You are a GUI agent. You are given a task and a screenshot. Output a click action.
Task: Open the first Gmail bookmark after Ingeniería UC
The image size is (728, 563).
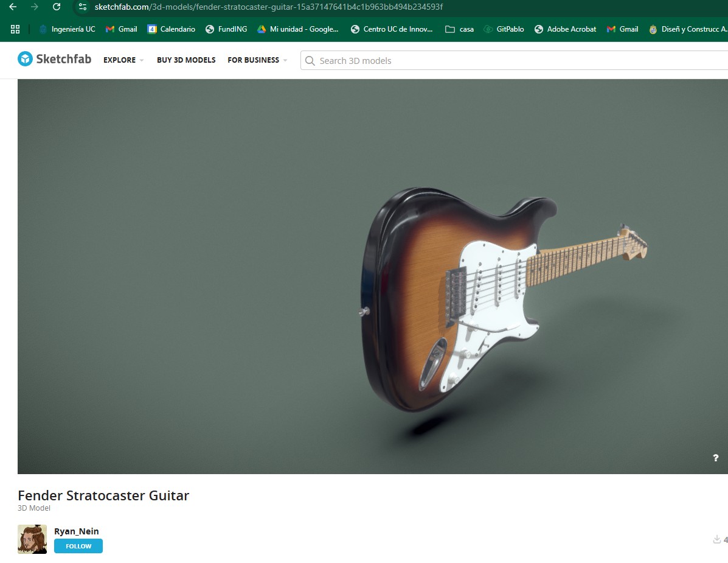pos(122,29)
